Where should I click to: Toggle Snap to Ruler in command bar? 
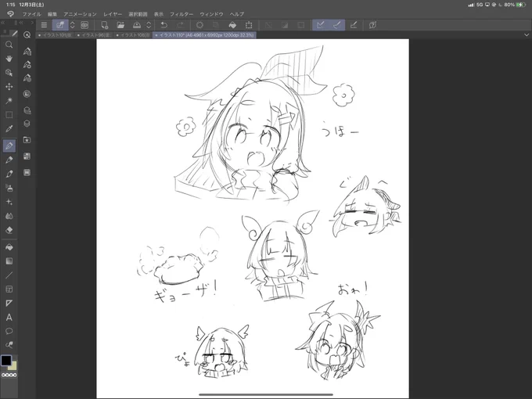[320, 25]
